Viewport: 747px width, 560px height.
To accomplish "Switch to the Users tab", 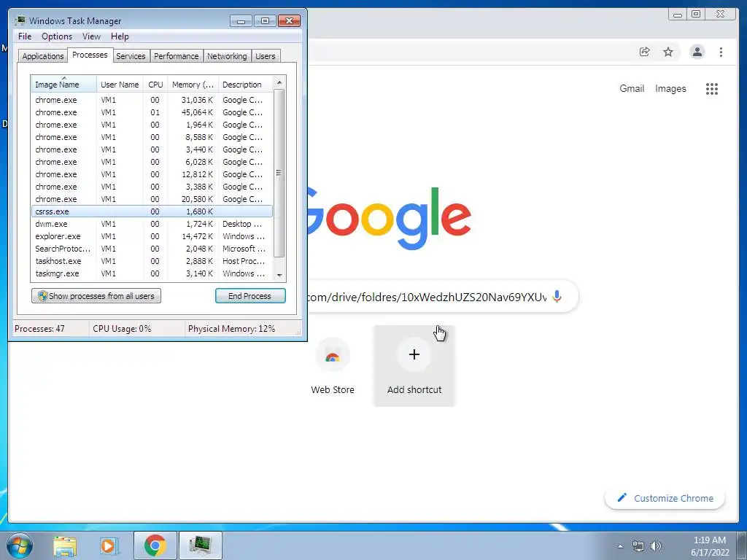I will 265,56.
